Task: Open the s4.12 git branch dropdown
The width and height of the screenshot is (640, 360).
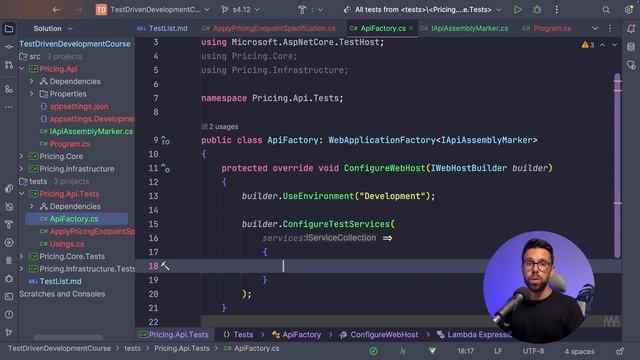Action: click(x=240, y=9)
